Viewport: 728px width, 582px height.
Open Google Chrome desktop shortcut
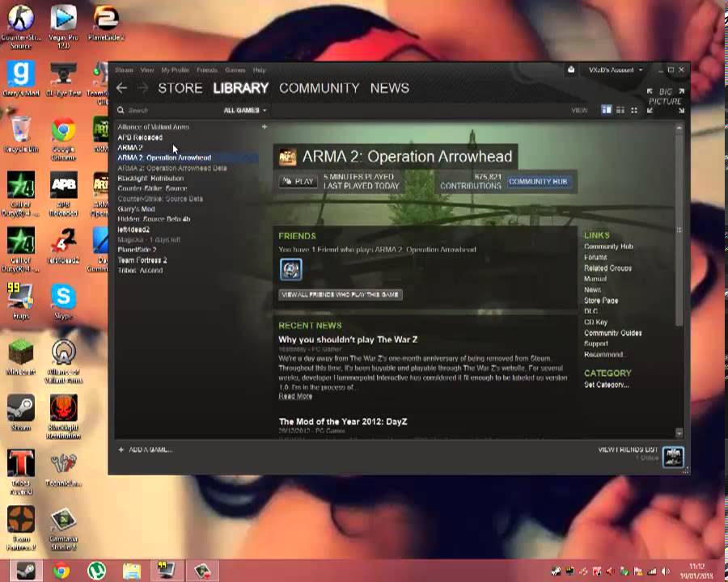tap(64, 139)
